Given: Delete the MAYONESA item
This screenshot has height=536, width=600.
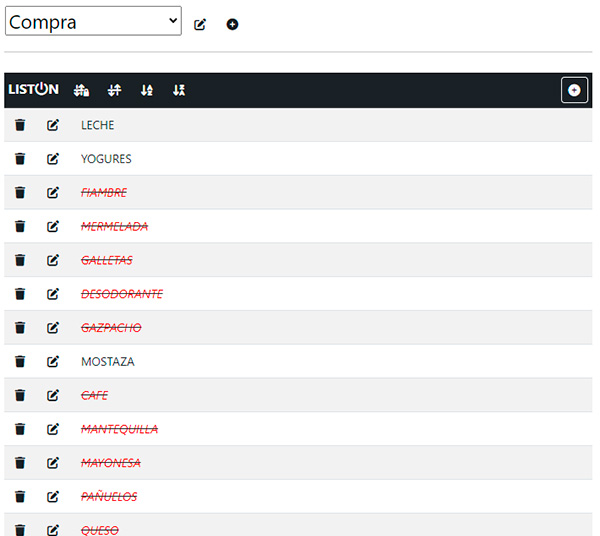Looking at the screenshot, I should [x=20, y=463].
